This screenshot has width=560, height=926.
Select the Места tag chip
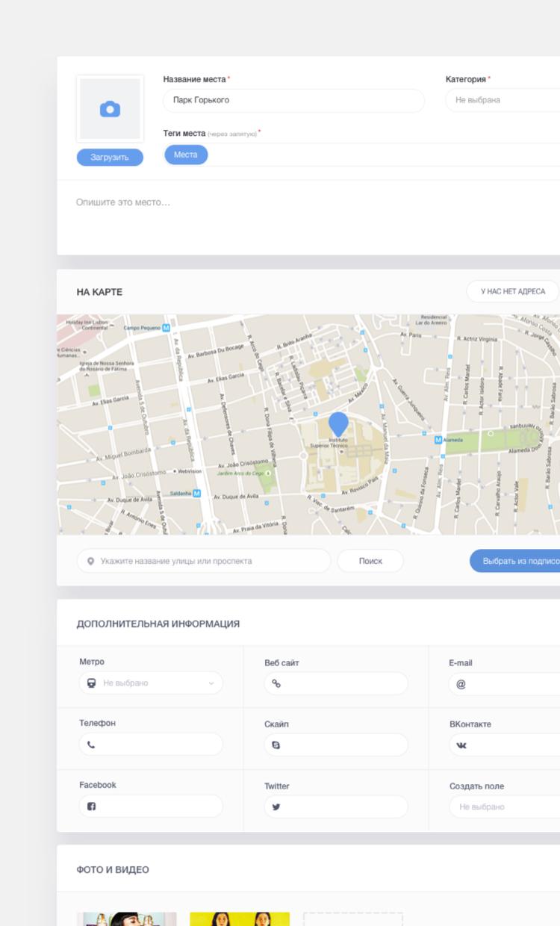pos(186,155)
